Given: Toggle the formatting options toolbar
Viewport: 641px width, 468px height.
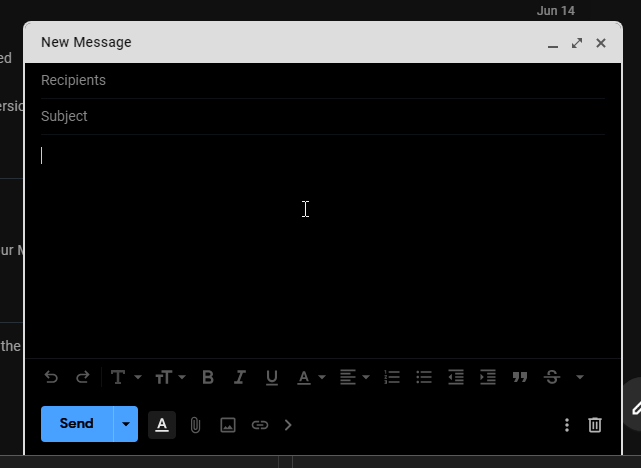Looking at the screenshot, I should [x=162, y=425].
